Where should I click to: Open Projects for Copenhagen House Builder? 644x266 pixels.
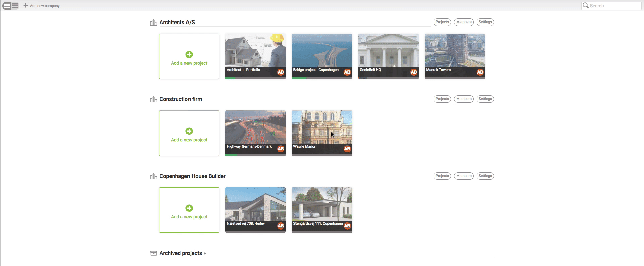pos(442,176)
